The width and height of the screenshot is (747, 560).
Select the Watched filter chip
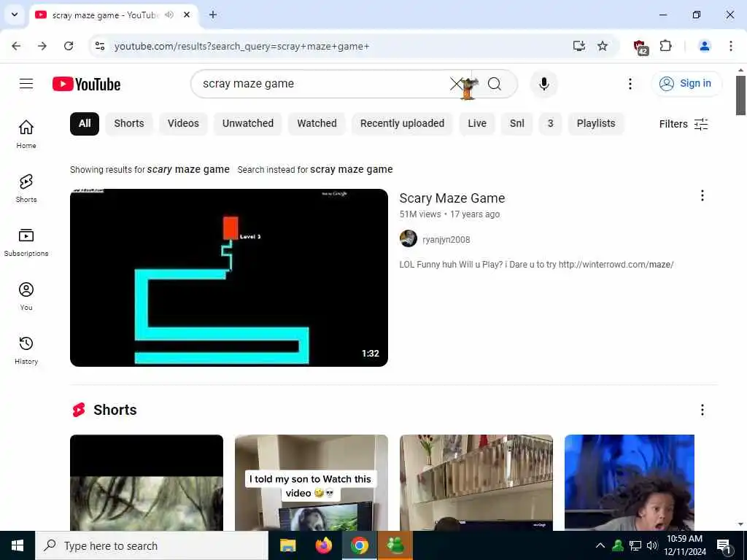pyautogui.click(x=317, y=123)
